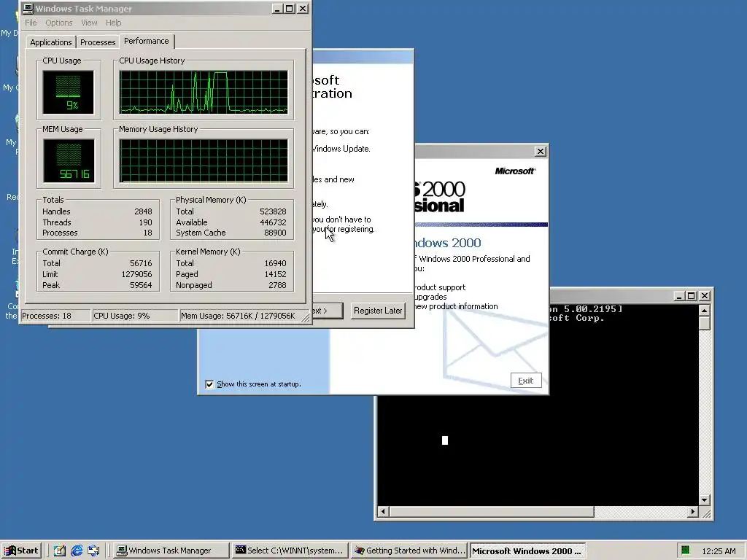Toggle Show this screen at startup checkbox
The width and height of the screenshot is (747, 560).
[x=209, y=384]
